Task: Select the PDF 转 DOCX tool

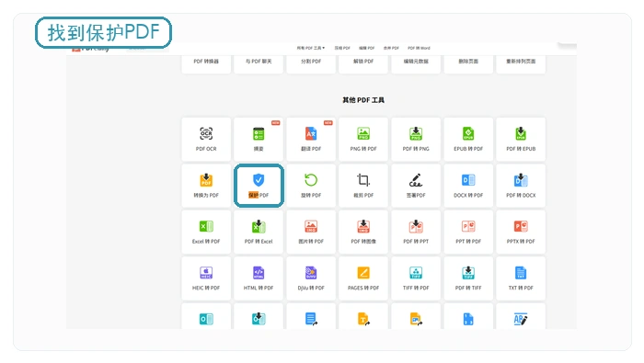Action: [x=521, y=186]
